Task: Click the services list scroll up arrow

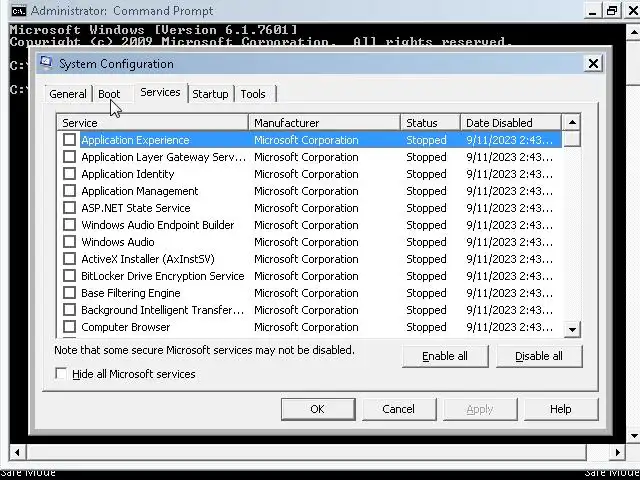Action: [x=572, y=122]
